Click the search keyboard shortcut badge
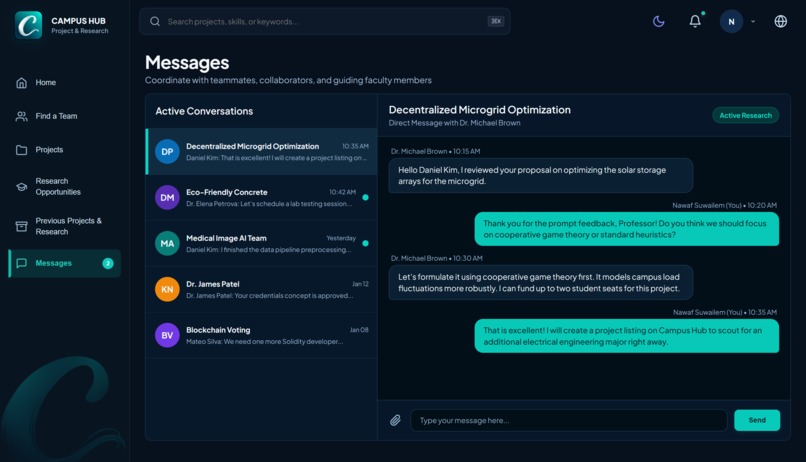Viewport: 806px width, 462px height. (496, 22)
